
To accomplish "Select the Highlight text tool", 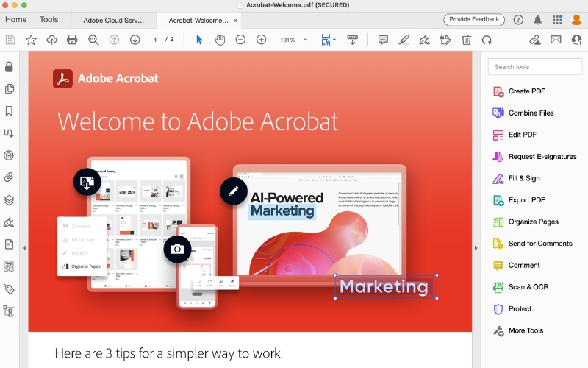I will coord(404,40).
